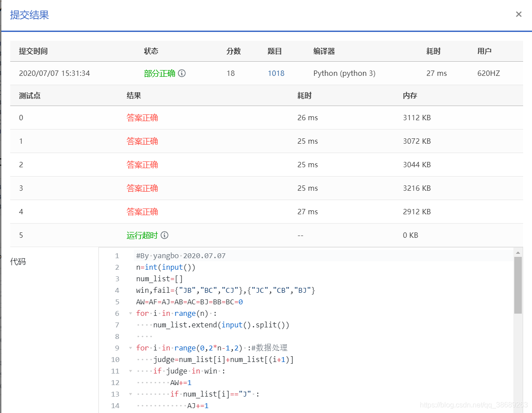The height and width of the screenshot is (413, 532).
Task: Open problem 1018 link
Action: (276, 73)
